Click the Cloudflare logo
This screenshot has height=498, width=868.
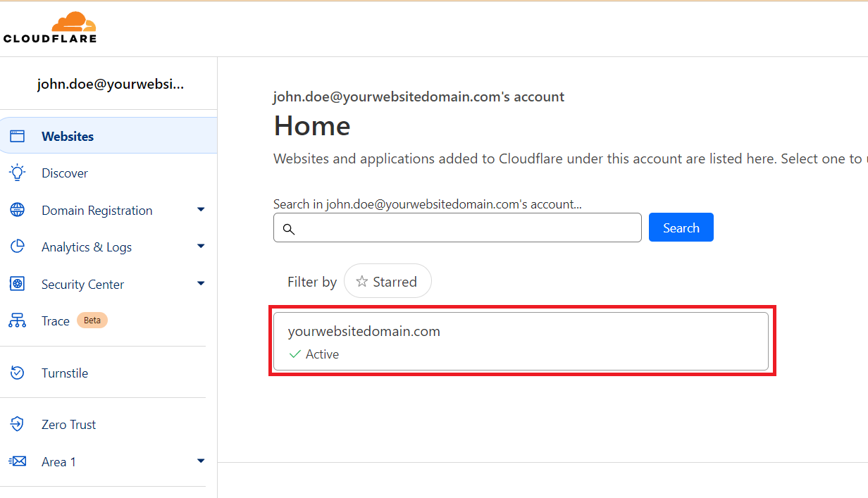click(x=50, y=28)
